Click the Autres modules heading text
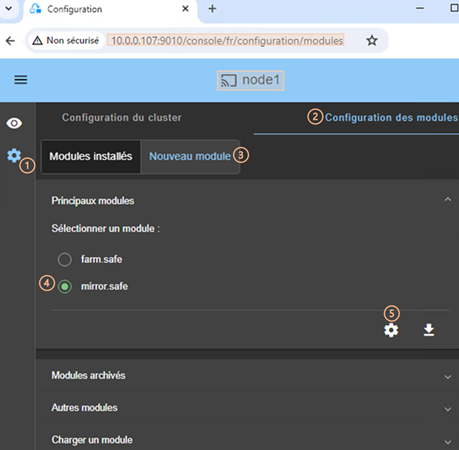Image resolution: width=459 pixels, height=450 pixels. [x=84, y=408]
